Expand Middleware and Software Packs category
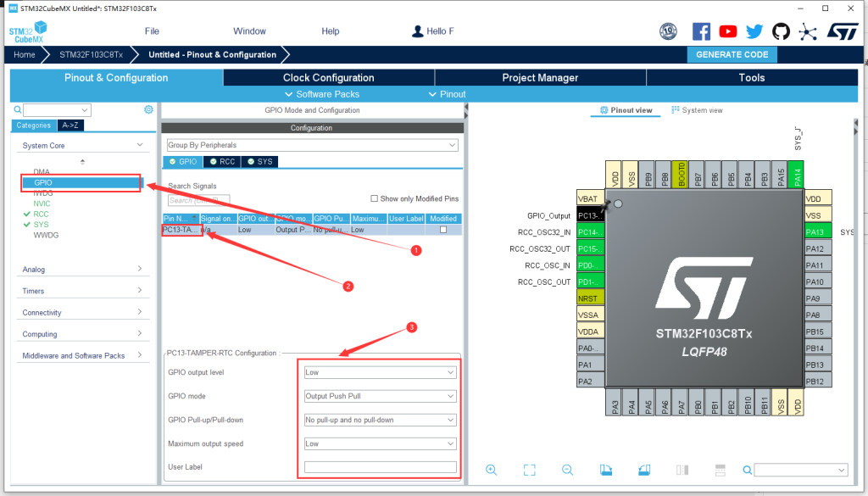Screen dimensions: 868x496 point(140,355)
